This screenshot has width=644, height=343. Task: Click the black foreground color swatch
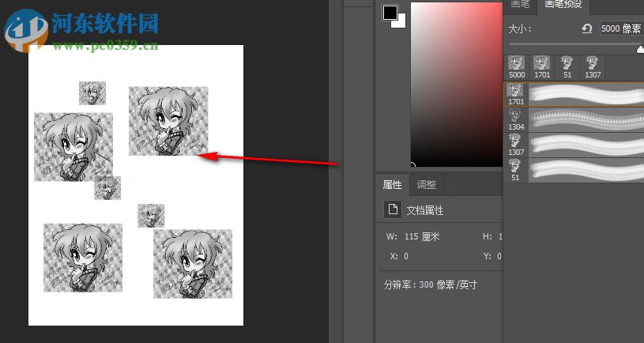390,13
